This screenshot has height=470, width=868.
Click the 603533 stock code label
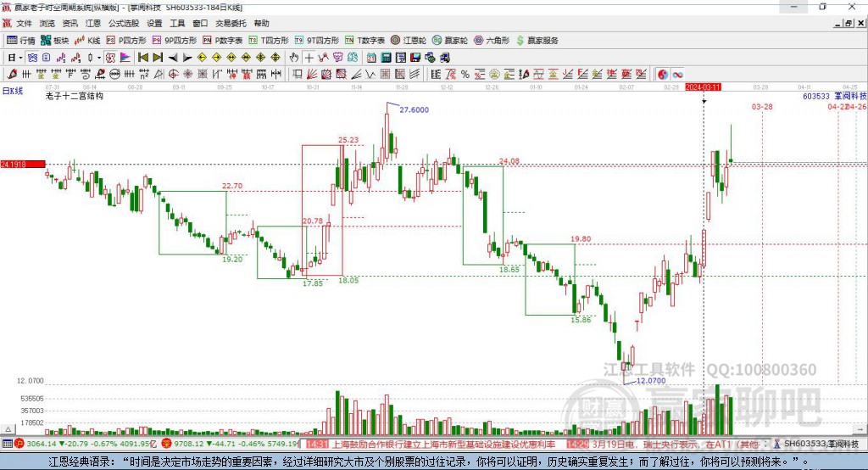pos(816,96)
